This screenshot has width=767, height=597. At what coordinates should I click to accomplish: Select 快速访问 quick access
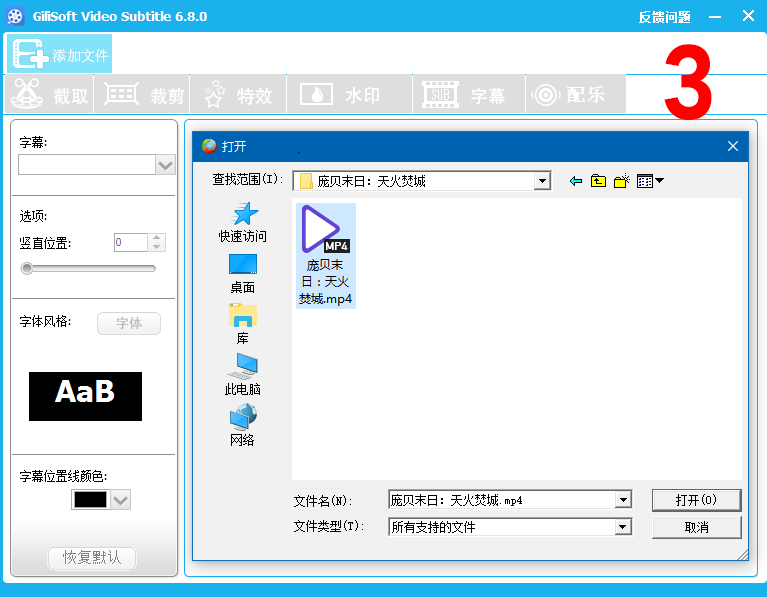point(243,223)
